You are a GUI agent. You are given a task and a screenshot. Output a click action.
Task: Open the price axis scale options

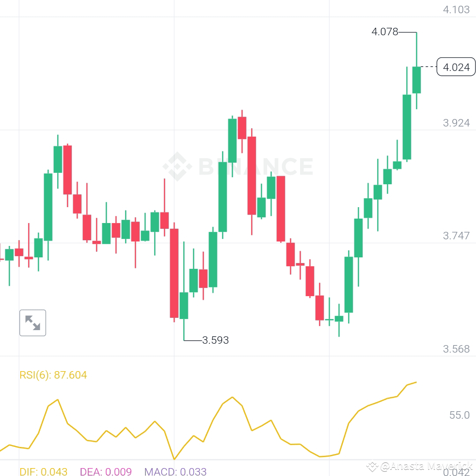[x=457, y=176]
